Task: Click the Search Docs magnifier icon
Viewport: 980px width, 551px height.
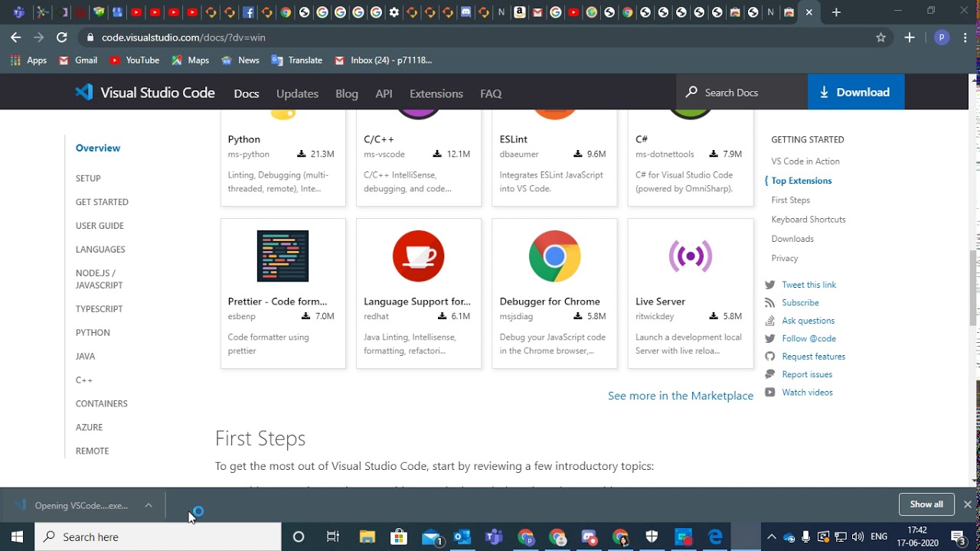Action: coord(691,92)
